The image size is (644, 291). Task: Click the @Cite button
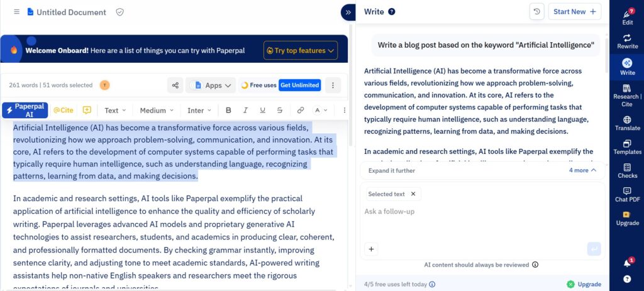[x=64, y=110]
